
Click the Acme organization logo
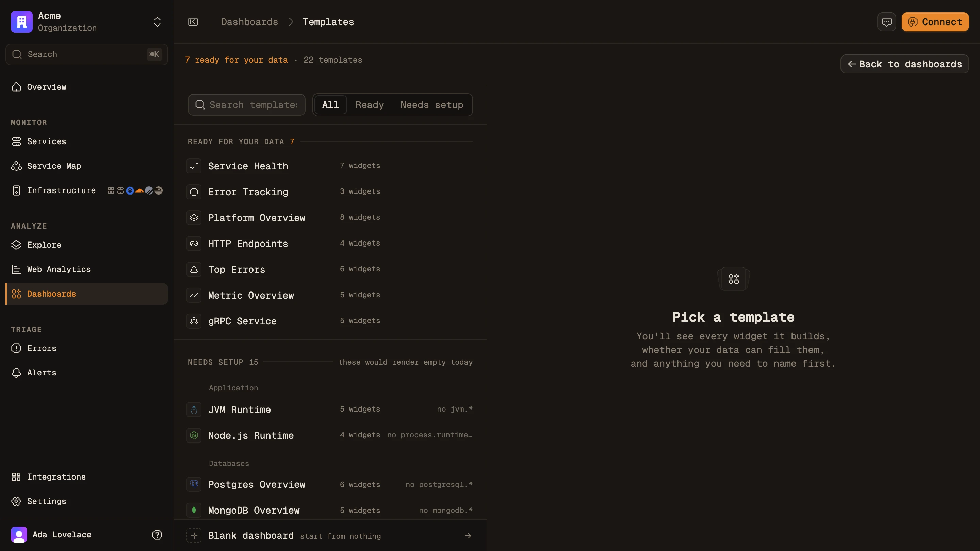(x=22, y=22)
